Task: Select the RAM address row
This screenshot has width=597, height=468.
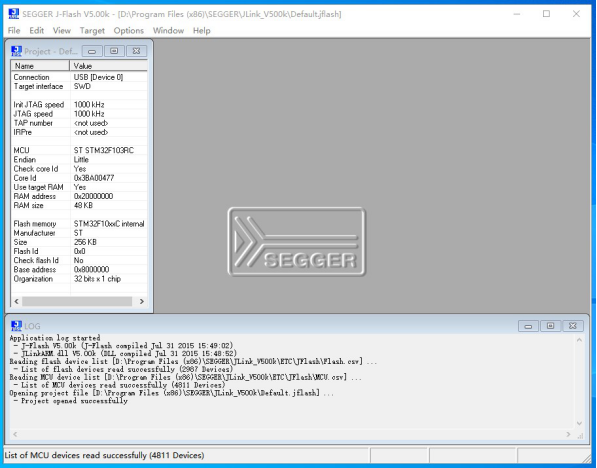Action: [x=79, y=196]
